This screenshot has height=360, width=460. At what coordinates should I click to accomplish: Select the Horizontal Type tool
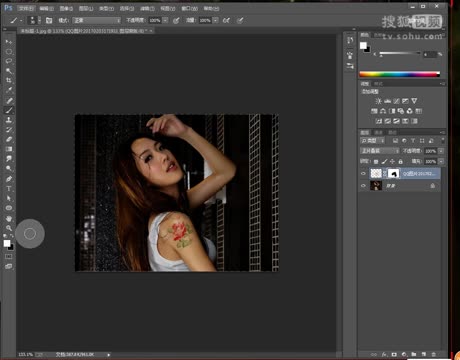(9, 189)
